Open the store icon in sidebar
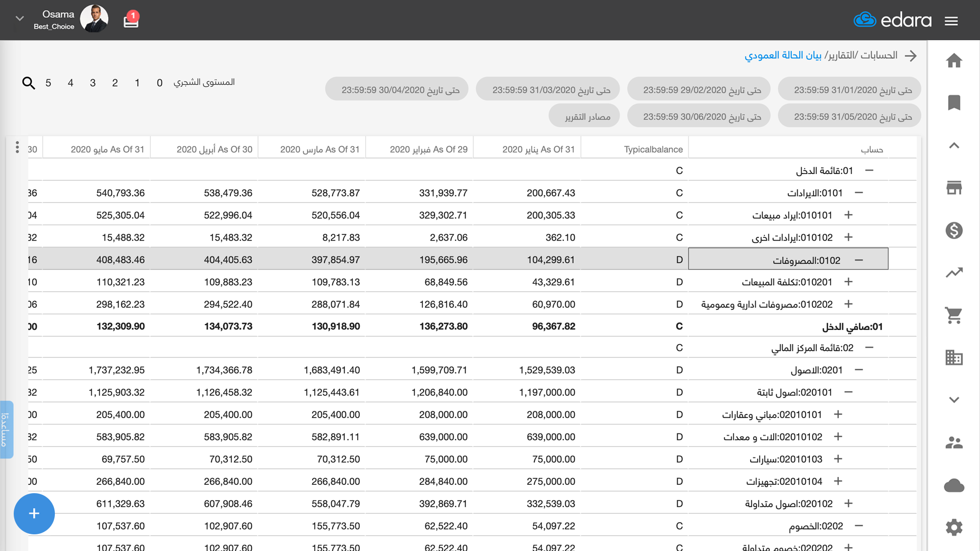 [954, 188]
